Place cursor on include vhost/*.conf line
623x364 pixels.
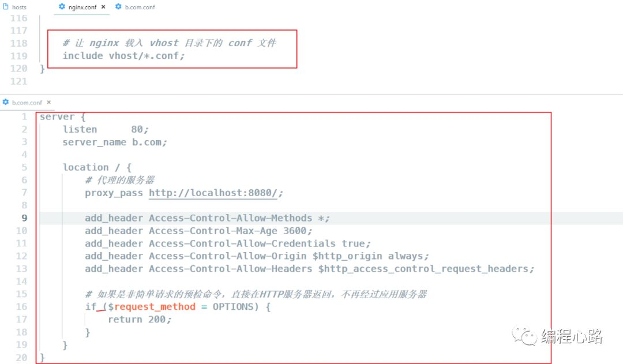[123, 56]
